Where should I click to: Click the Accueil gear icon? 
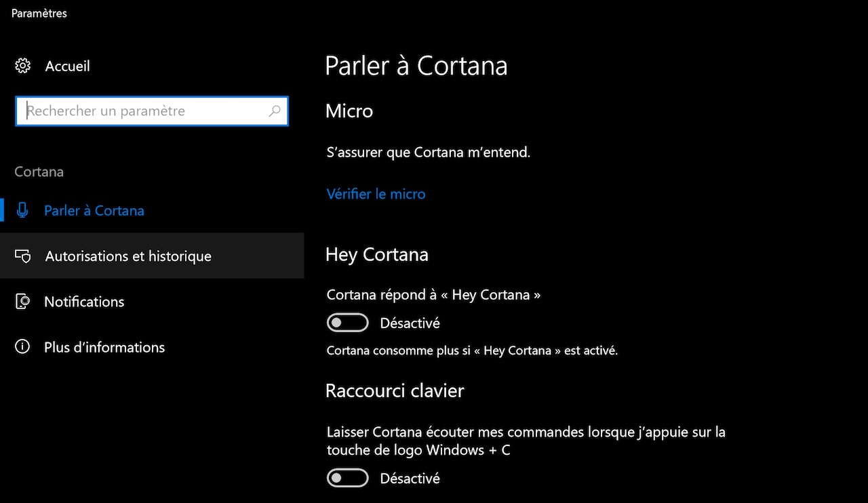(22, 66)
